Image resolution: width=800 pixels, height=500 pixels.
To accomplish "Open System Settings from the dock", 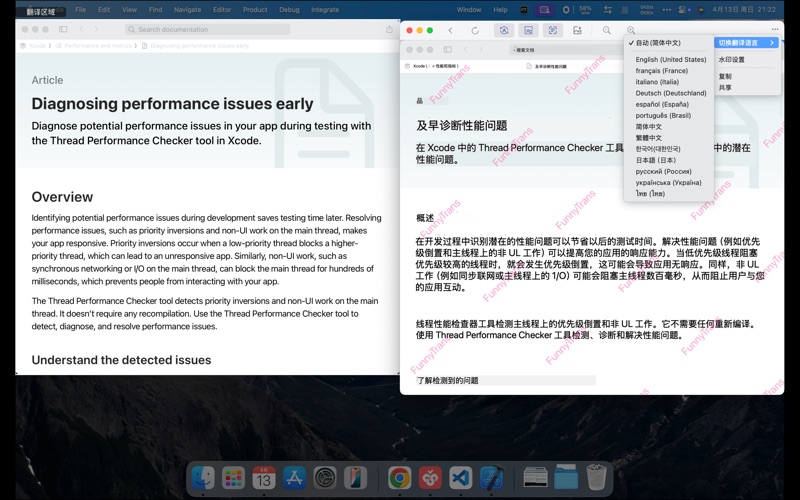I will 325,478.
